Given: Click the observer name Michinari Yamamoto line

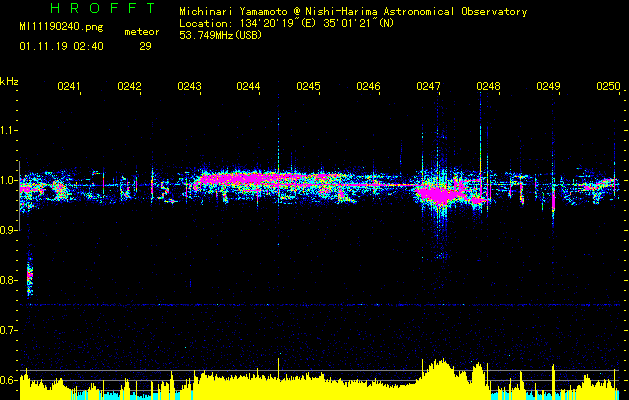Looking at the screenshot, I should click(353, 12).
